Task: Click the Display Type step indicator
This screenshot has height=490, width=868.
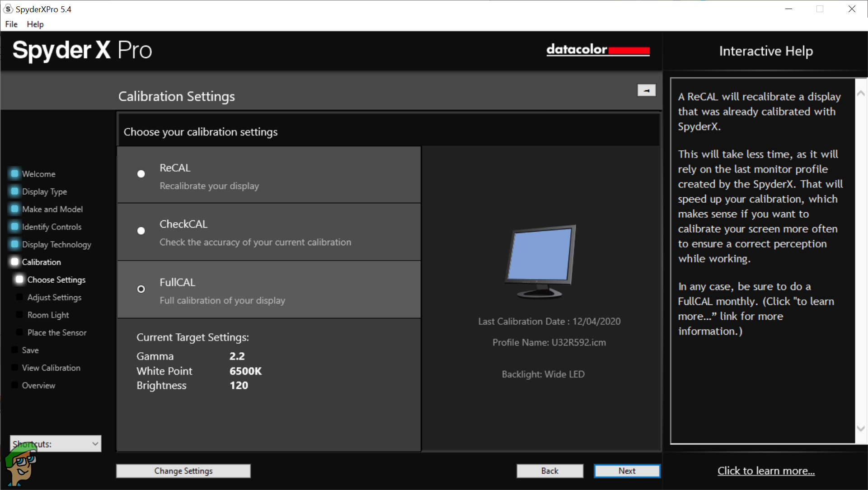Action: tap(14, 191)
